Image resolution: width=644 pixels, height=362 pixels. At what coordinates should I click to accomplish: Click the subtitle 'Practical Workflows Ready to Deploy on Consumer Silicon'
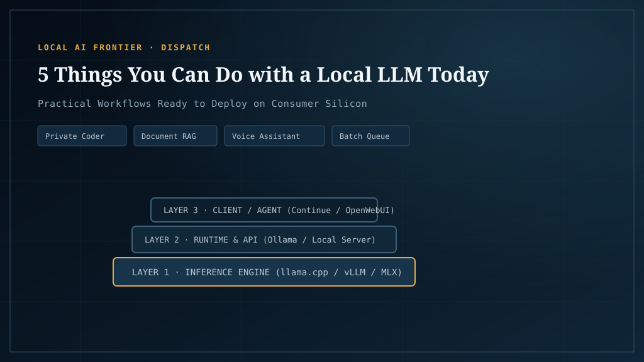coord(203,104)
